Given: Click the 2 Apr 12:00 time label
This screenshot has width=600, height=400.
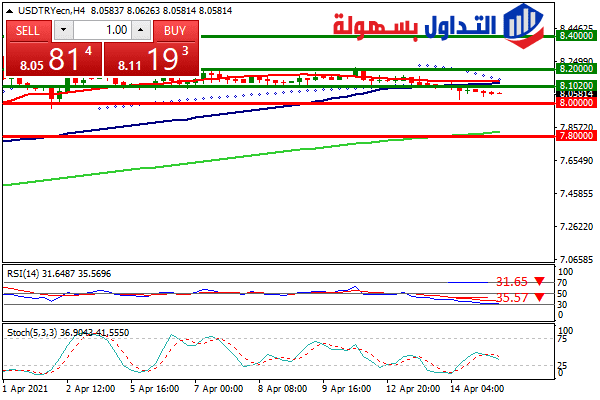Looking at the screenshot, I should tap(91, 389).
